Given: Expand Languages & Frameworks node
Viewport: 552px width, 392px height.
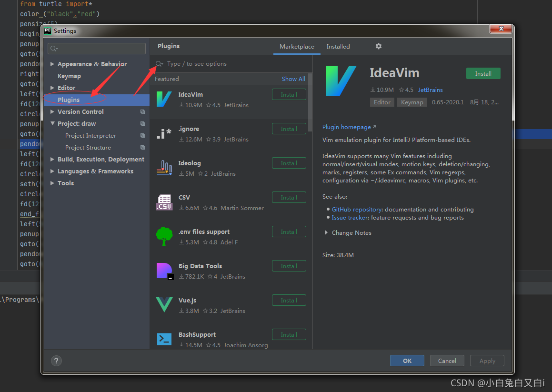Looking at the screenshot, I should (x=52, y=171).
